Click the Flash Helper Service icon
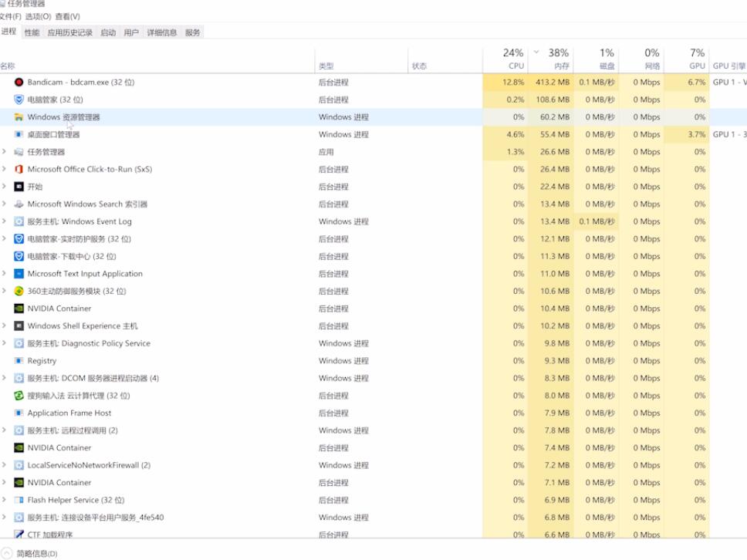The height and width of the screenshot is (560, 747). 19,500
